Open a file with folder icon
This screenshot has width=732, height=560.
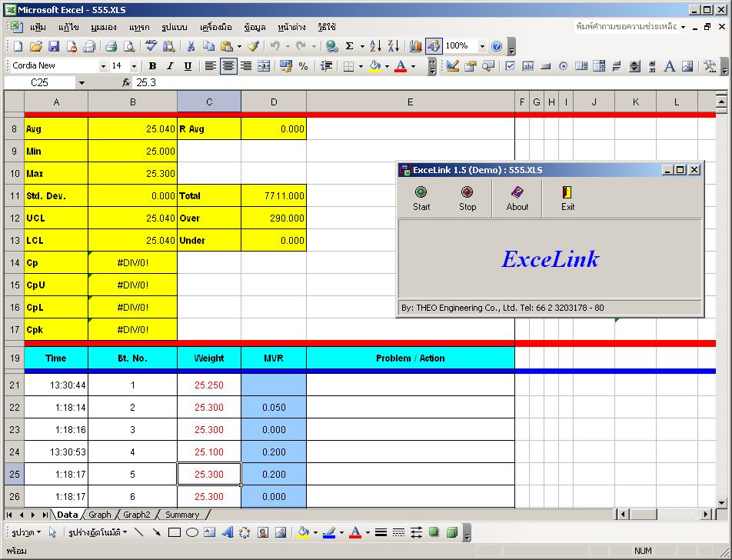(x=36, y=46)
